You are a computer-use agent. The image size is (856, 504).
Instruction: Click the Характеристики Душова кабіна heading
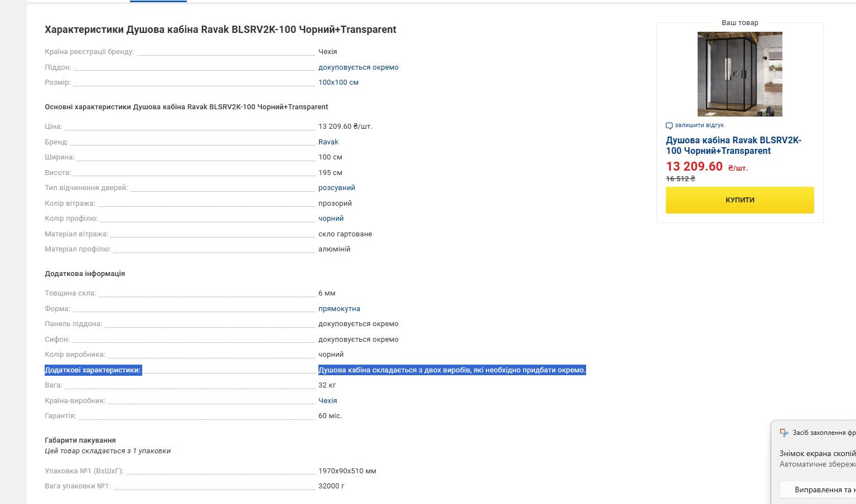coord(220,30)
